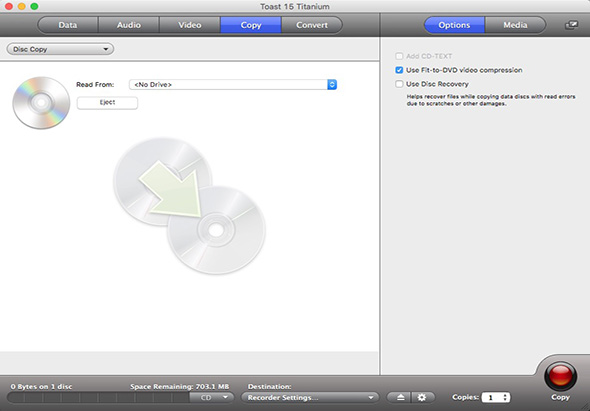The width and height of the screenshot is (590, 411).
Task: Click the red close window button
Action: tap(8, 6)
